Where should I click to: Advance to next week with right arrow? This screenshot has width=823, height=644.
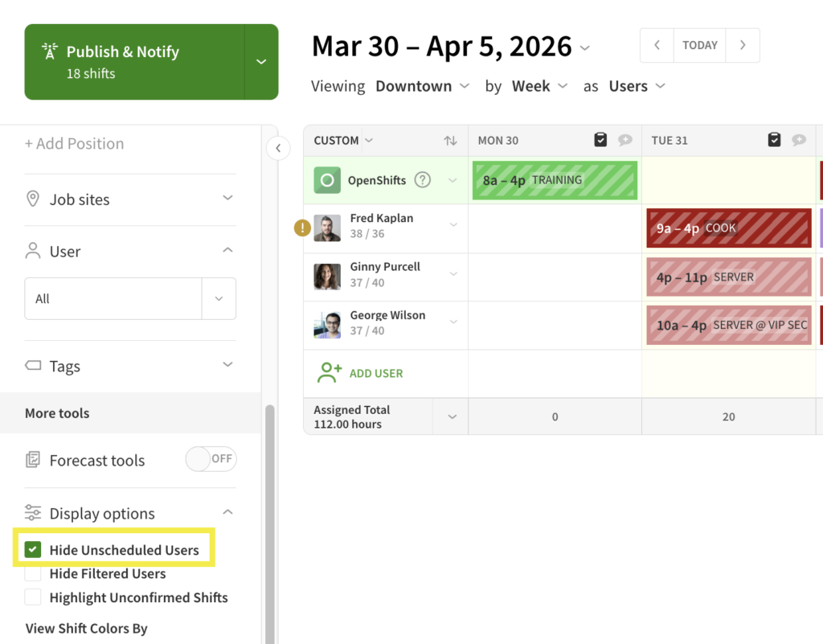tap(743, 45)
